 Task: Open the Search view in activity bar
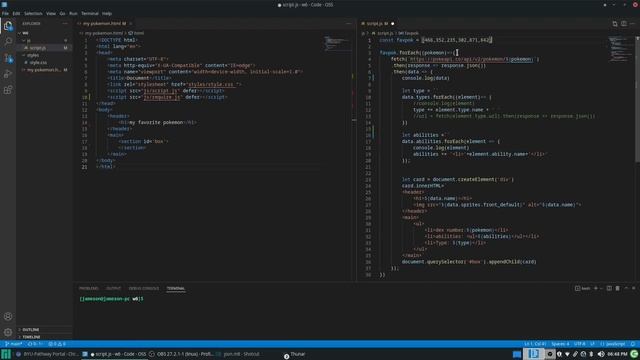pyautogui.click(x=8, y=42)
